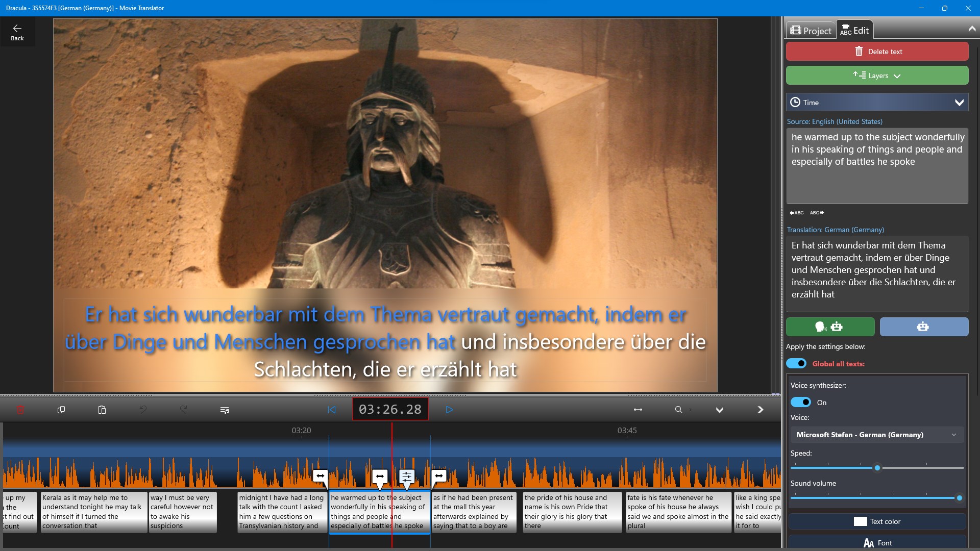Click the undo arrow icon
Image resolution: width=980 pixels, height=551 pixels.
[x=143, y=410]
